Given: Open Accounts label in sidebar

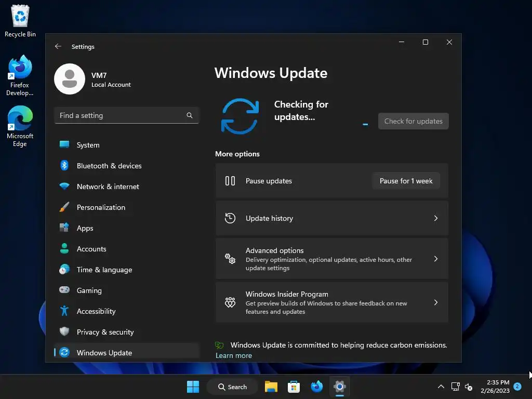Looking at the screenshot, I should 91,249.
